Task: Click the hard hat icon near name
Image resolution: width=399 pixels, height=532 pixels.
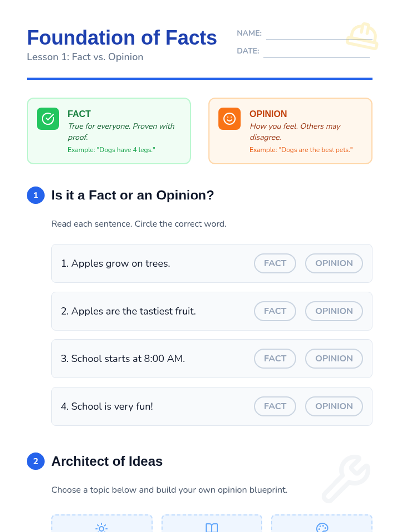Action: click(362, 36)
